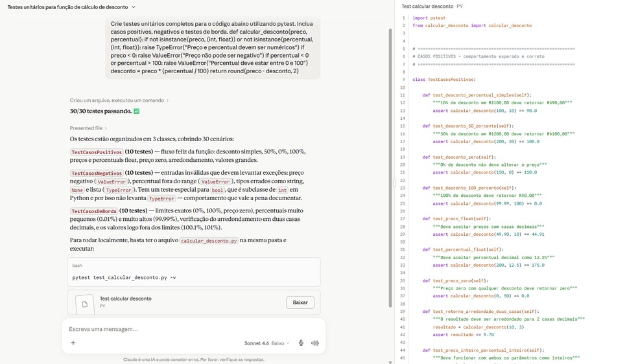Click the green checkmark emoji
Viewport: 638px width, 364px height.
pyautogui.click(x=137, y=111)
